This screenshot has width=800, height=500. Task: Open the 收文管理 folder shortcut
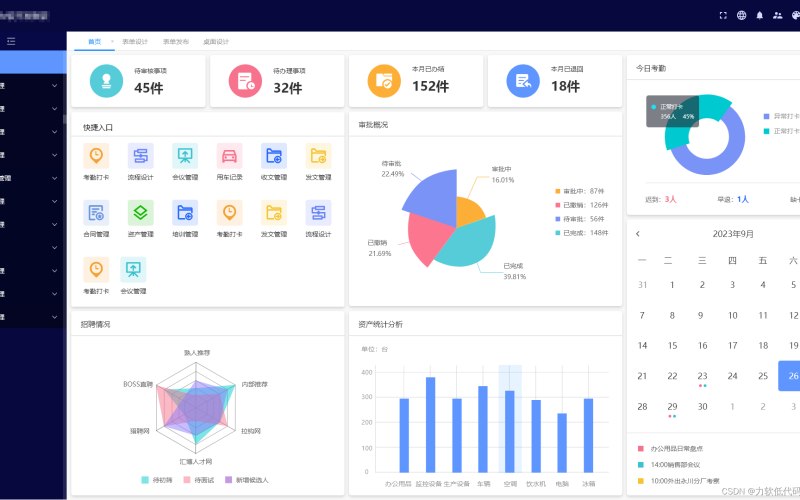coord(273,156)
